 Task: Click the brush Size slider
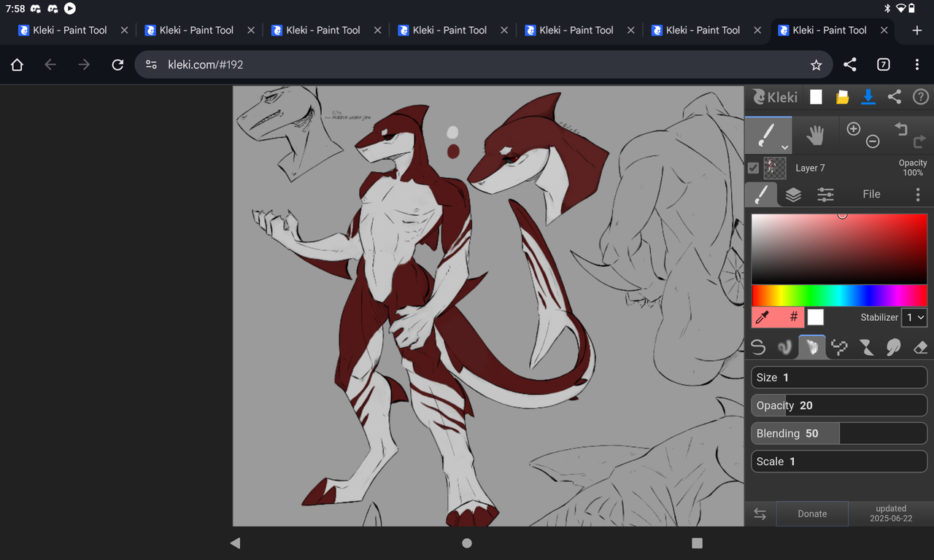(x=839, y=377)
